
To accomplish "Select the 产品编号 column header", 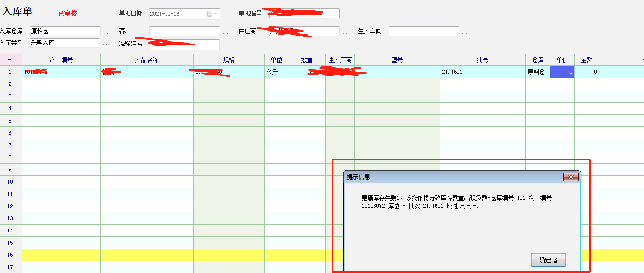I will pos(61,60).
